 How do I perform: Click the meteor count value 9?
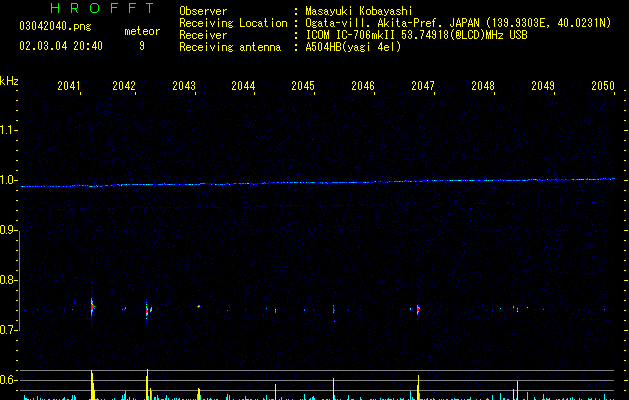coord(142,46)
